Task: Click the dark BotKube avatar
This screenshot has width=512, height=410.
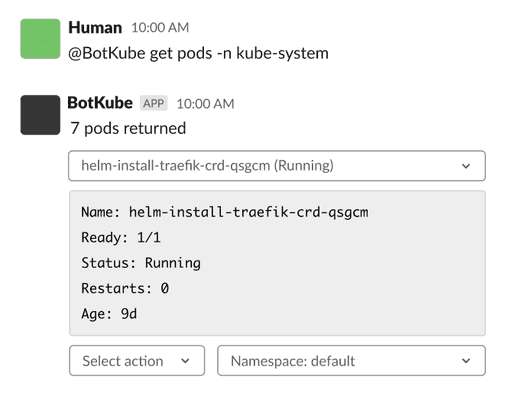Action: pos(40,115)
